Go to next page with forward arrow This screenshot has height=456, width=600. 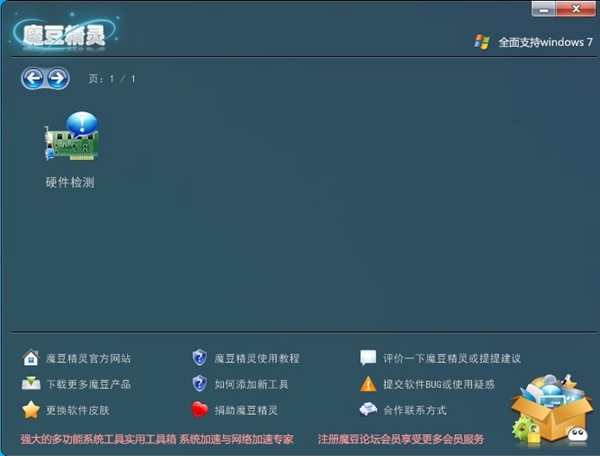click(x=58, y=78)
